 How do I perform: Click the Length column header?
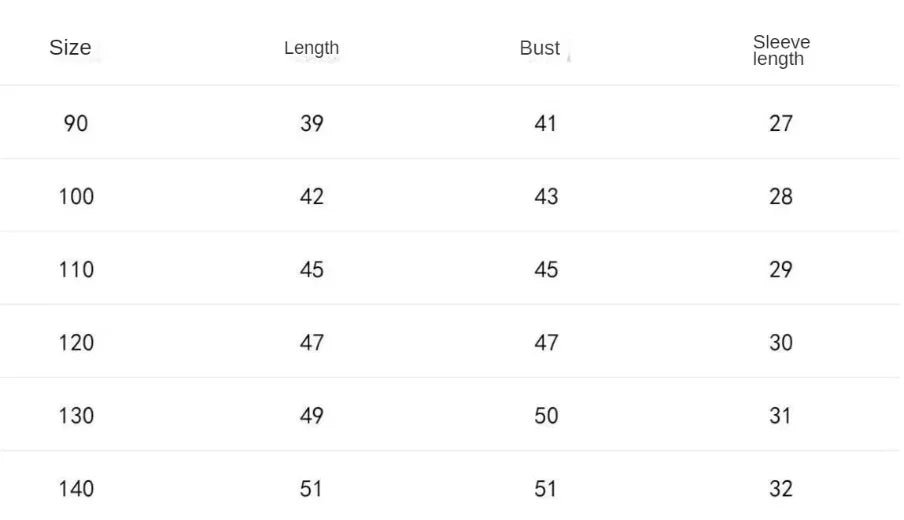point(311,48)
